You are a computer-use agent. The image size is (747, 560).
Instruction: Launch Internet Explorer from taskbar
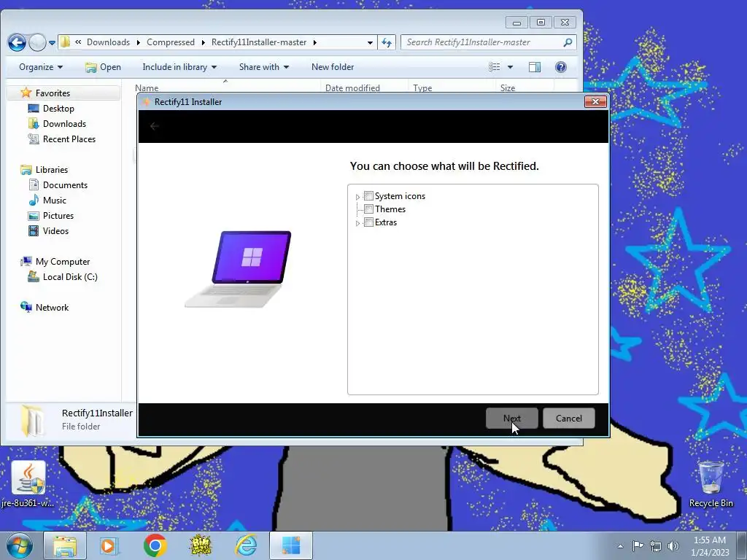pyautogui.click(x=247, y=545)
